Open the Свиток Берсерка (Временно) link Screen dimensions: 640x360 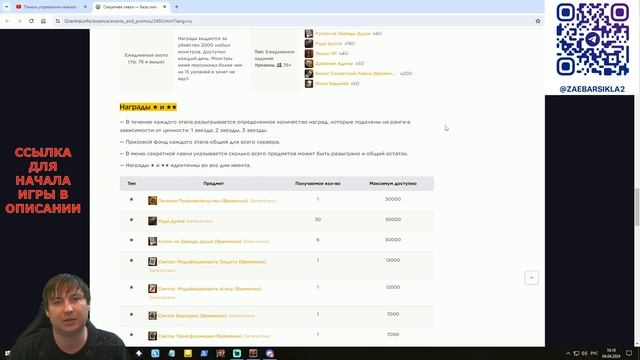tap(192, 316)
